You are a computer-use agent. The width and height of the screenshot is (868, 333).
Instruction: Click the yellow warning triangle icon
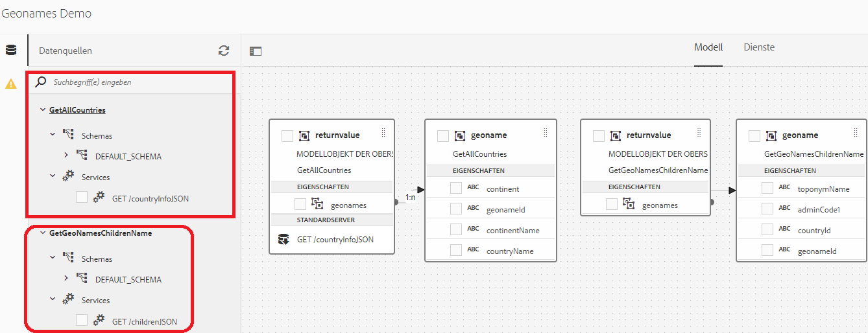11,84
